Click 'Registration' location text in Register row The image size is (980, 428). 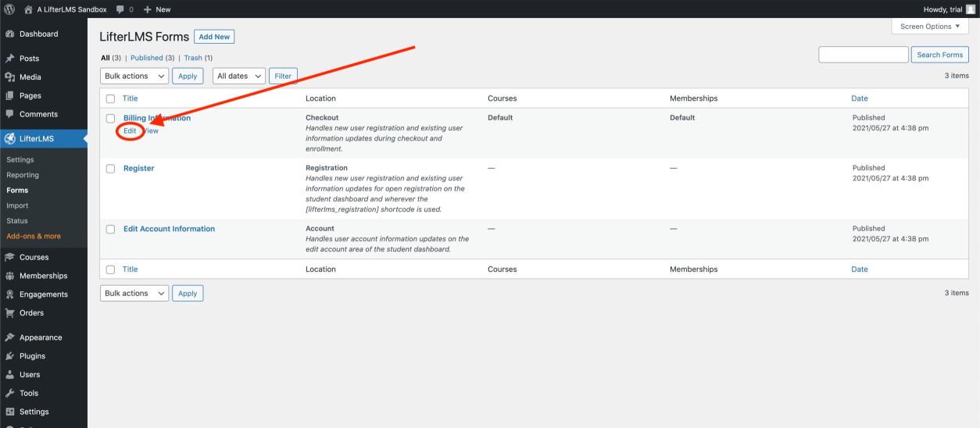point(327,168)
